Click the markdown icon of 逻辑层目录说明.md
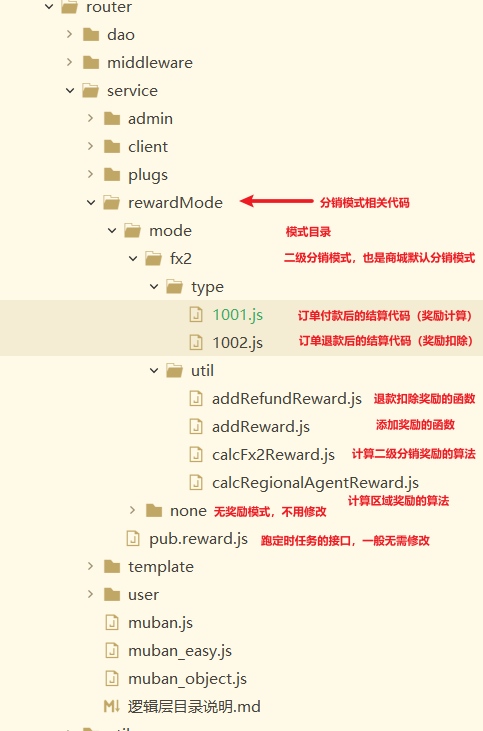 tap(112, 707)
